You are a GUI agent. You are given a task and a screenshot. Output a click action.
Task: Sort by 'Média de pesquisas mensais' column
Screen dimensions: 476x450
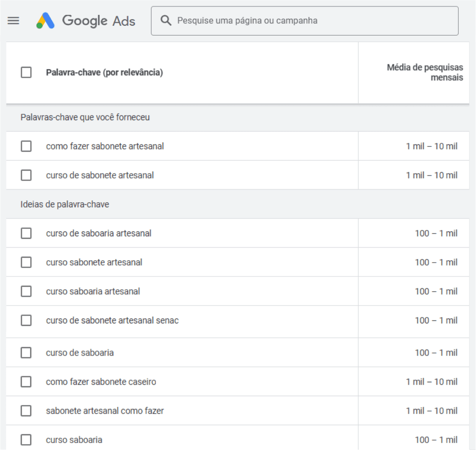[x=425, y=73]
